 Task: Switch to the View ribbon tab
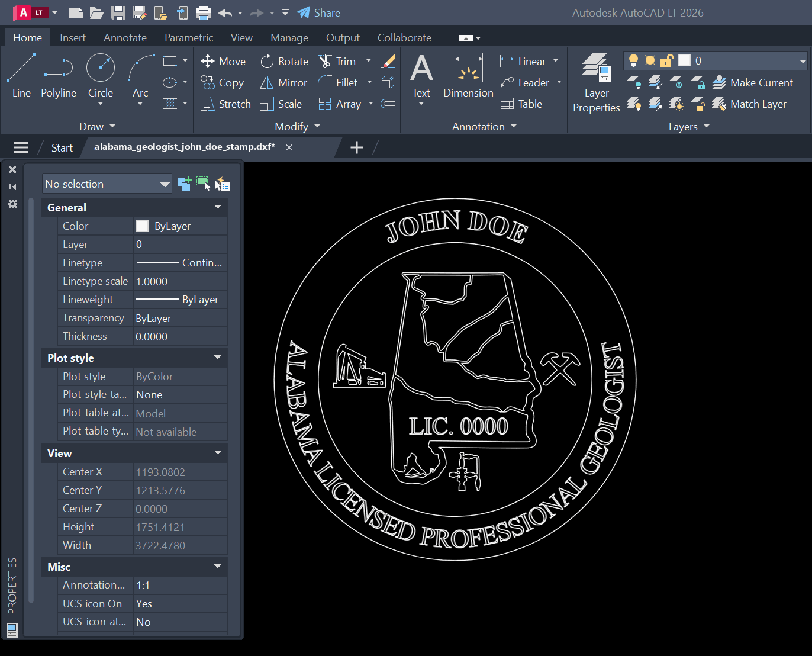click(x=241, y=38)
